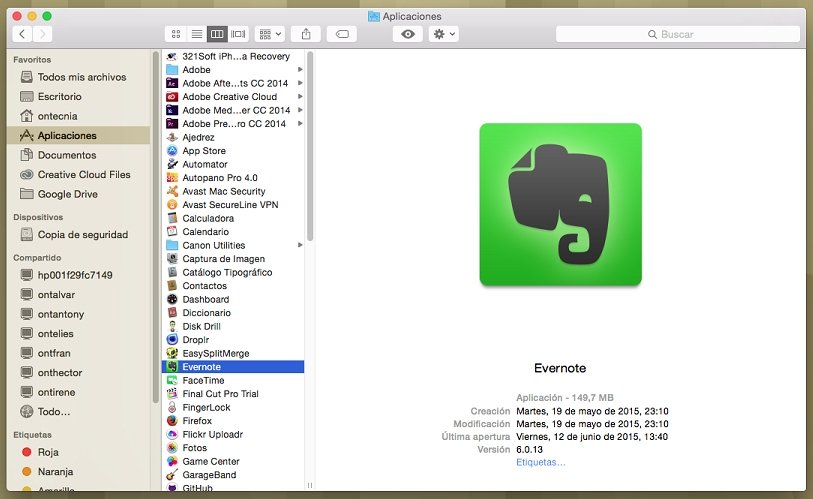Click the large Evernote preview icon
The height and width of the screenshot is (499, 813).
[x=560, y=204]
